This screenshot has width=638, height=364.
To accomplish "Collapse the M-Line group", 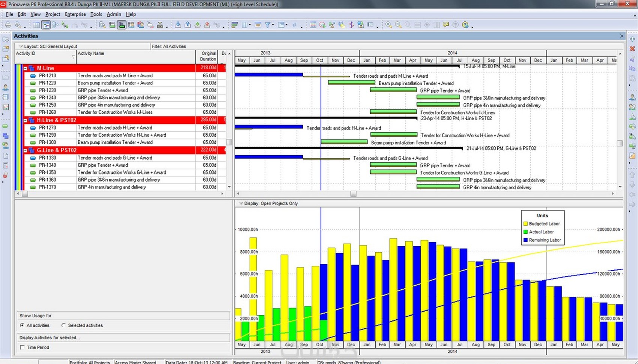I will (x=26, y=68).
